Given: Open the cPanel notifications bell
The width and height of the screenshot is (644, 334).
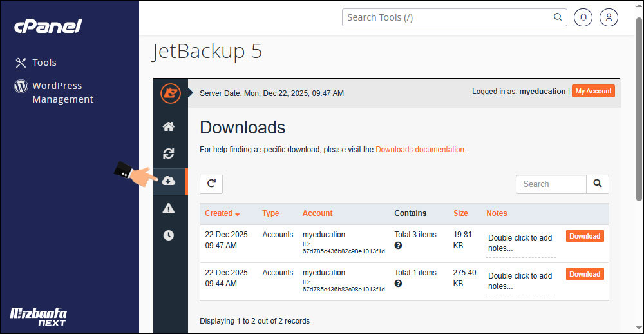Looking at the screenshot, I should point(583,17).
